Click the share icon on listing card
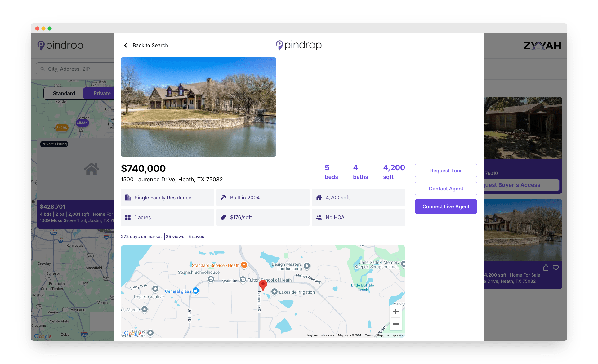This screenshot has height=364, width=598. tap(546, 268)
